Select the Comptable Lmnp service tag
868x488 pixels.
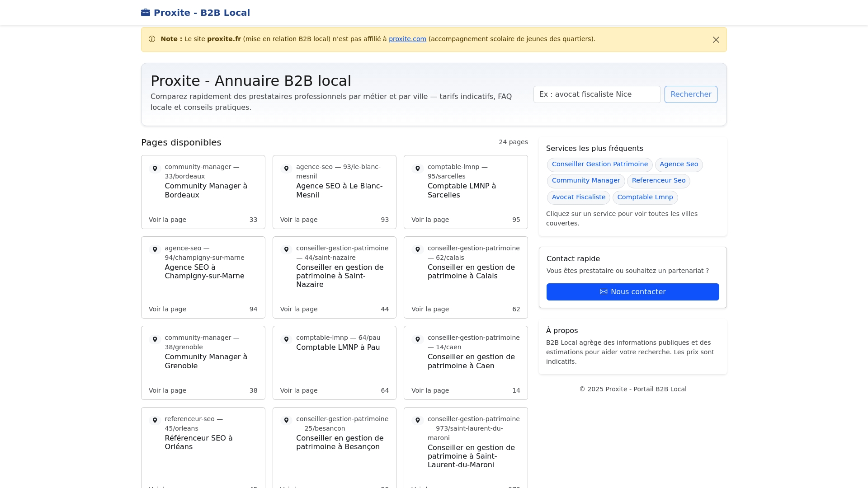[645, 197]
